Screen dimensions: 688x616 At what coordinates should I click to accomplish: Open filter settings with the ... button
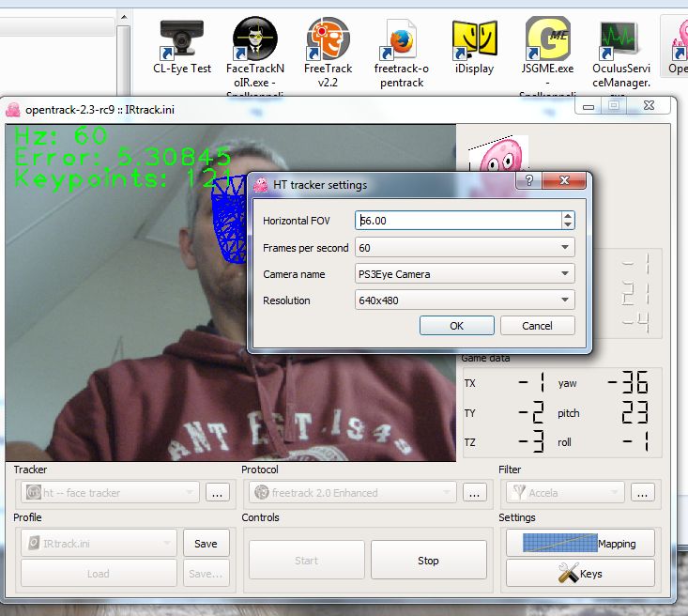[643, 493]
